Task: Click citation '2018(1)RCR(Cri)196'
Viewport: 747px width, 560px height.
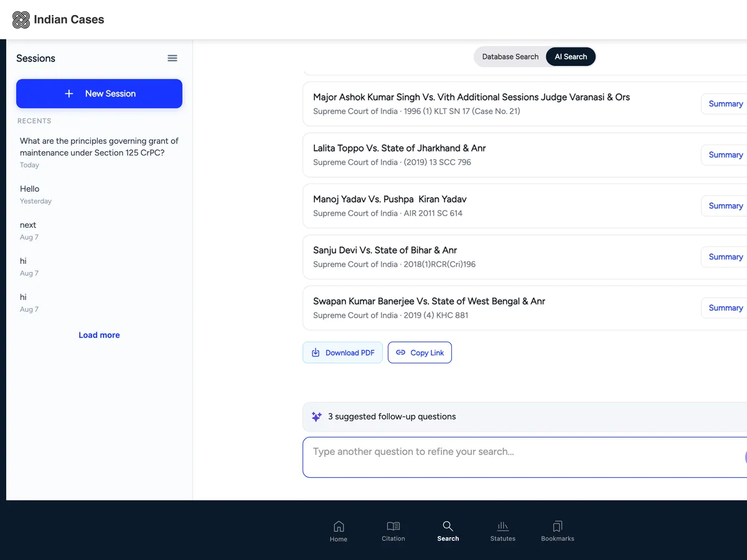Action: 439,264
